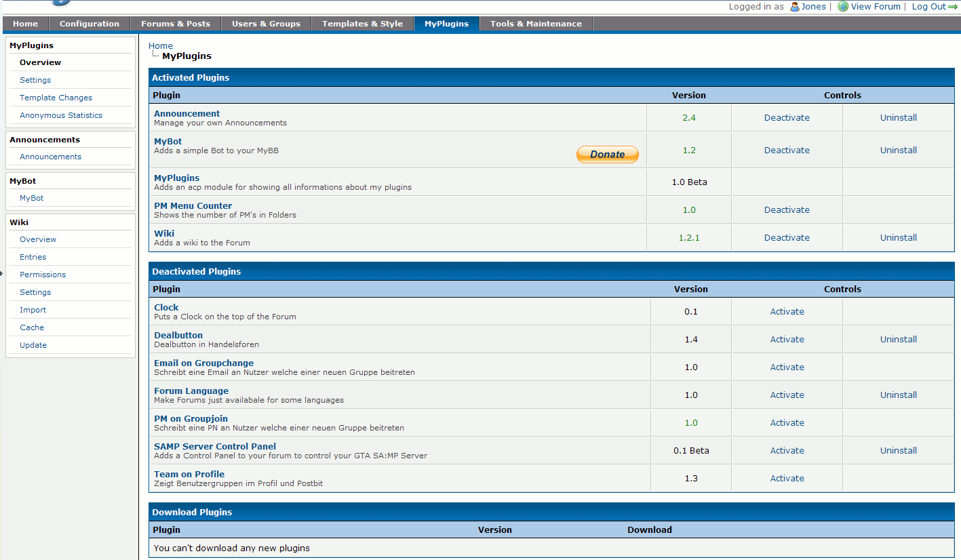961x560 pixels.
Task: Go to the Tools & Maintenance tab
Action: pyautogui.click(x=536, y=24)
